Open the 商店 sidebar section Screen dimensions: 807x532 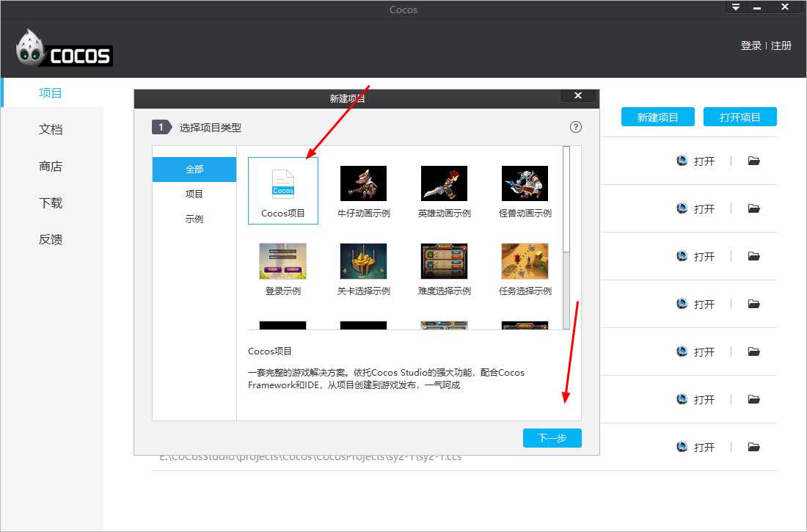(x=51, y=167)
